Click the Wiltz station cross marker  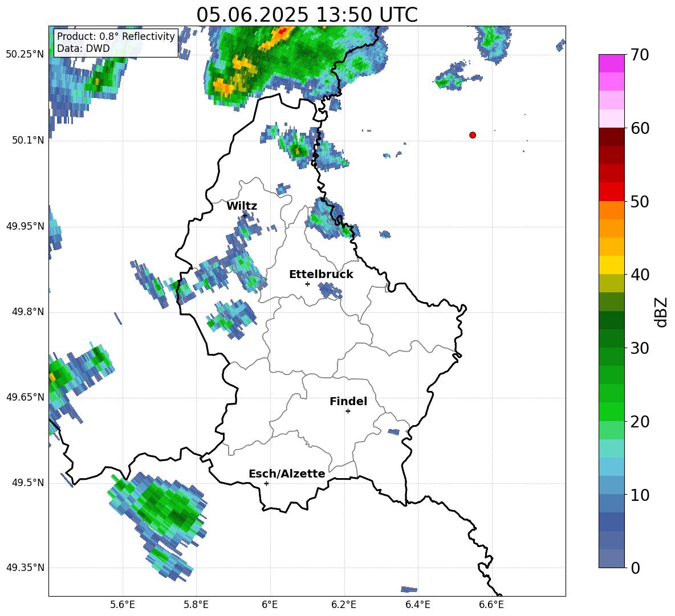pos(245,215)
